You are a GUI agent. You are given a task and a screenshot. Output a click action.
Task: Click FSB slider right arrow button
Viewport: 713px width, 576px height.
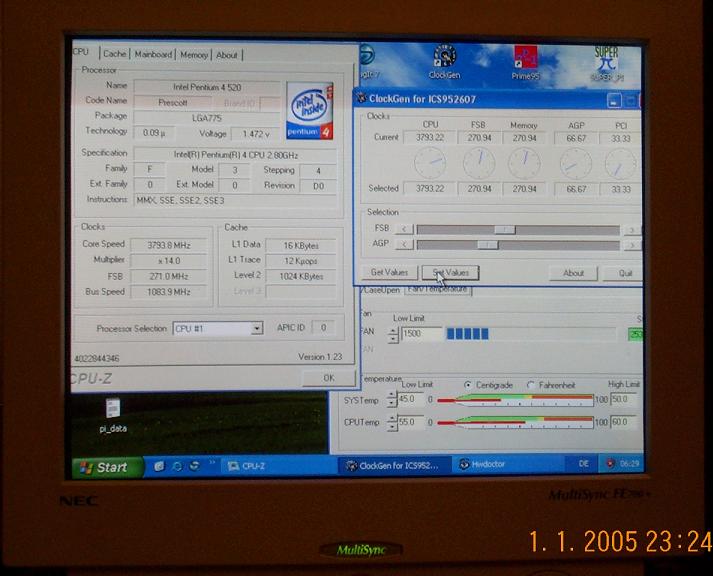[x=631, y=230]
